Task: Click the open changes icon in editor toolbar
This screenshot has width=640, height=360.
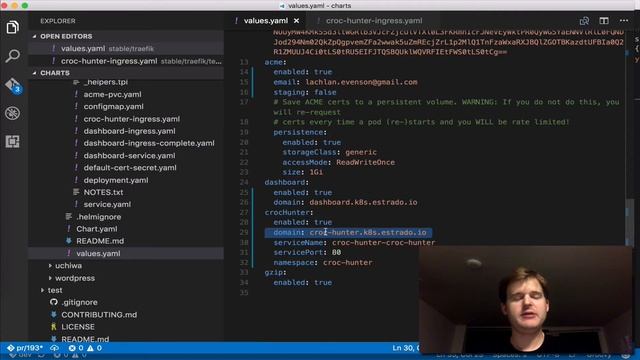Action: (x=584, y=21)
